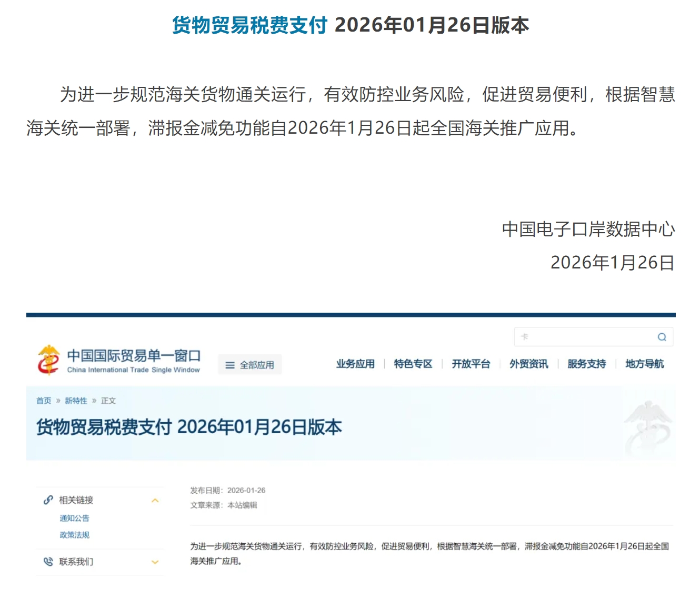Screen dimensions: 700x598
Task: Select 地方导航 in the navigation bar
Action: (x=645, y=364)
